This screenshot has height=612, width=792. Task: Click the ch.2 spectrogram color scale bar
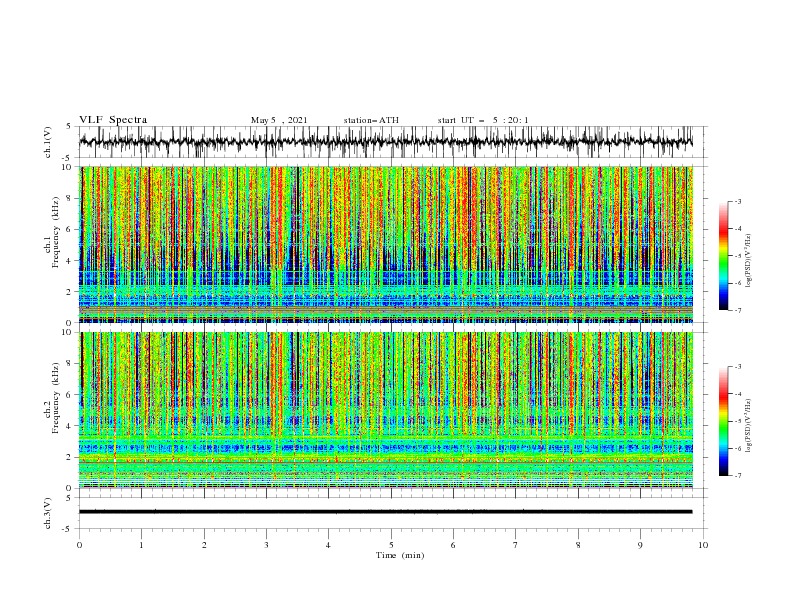pyautogui.click(x=723, y=421)
